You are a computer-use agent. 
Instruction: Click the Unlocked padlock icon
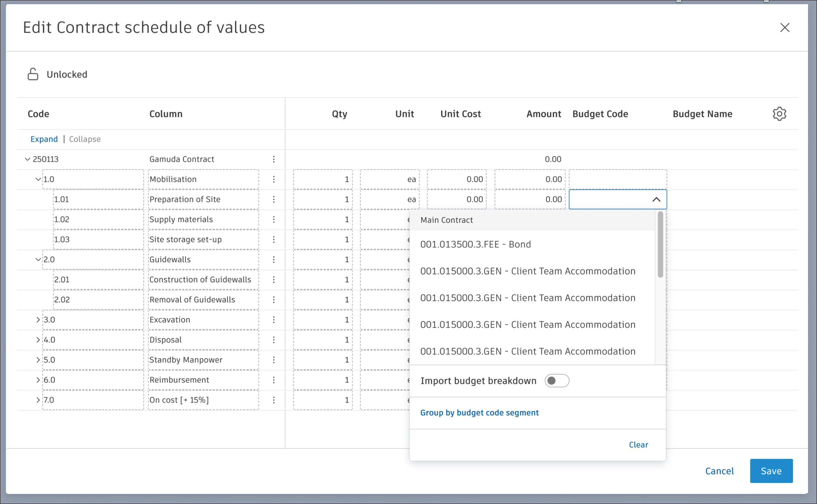(x=33, y=74)
